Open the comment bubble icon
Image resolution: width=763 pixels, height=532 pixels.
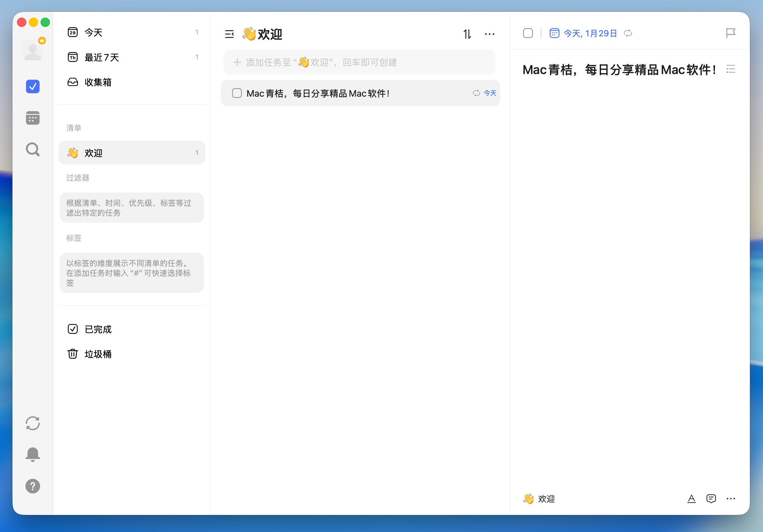[711, 499]
